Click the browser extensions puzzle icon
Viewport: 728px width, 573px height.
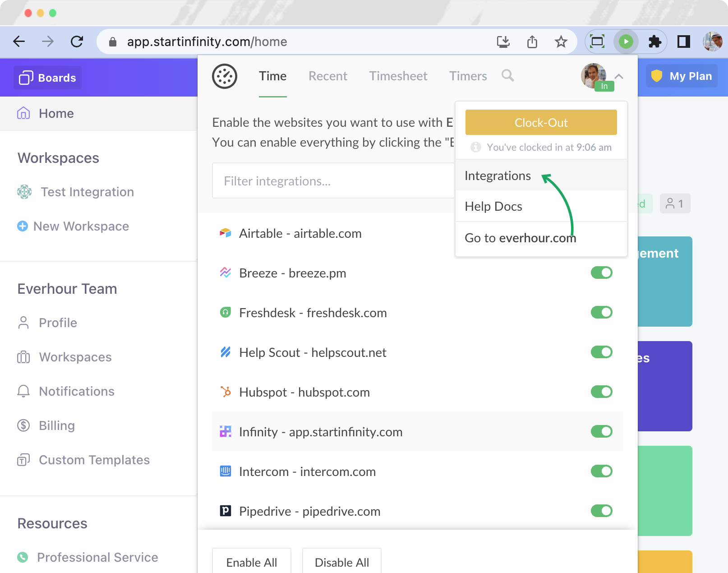[655, 42]
